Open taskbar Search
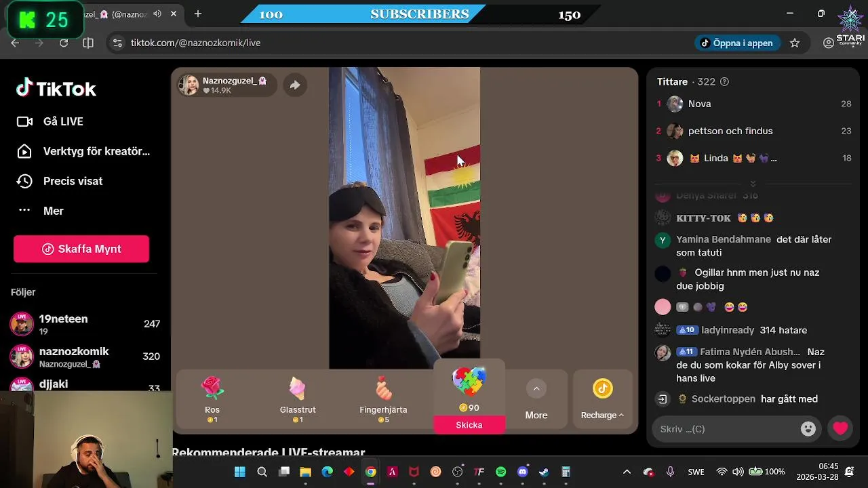 262,472
